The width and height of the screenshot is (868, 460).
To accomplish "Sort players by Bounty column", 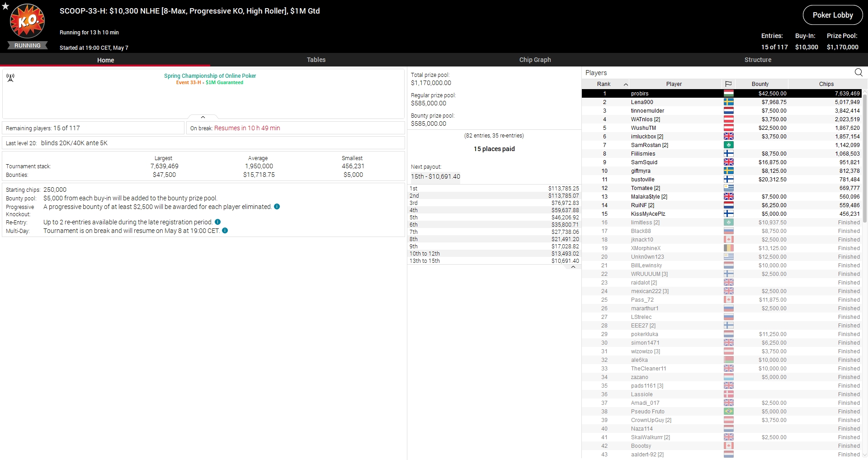I will pos(761,84).
